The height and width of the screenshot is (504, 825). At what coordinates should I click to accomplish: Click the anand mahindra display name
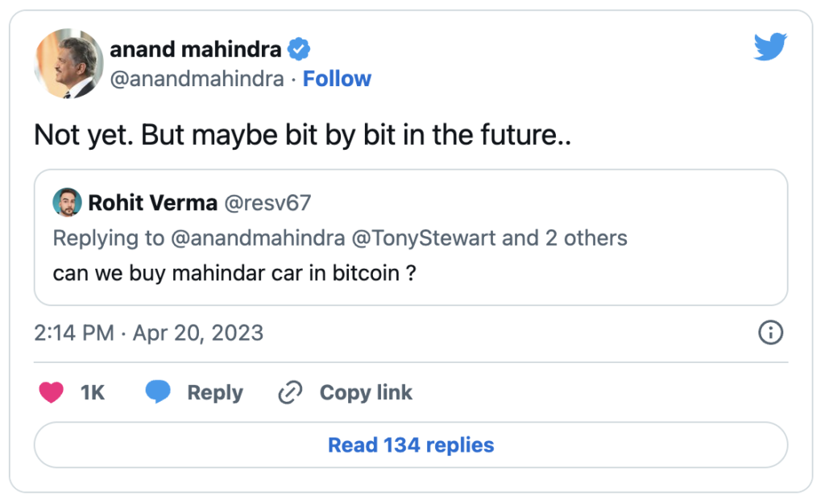coord(196,50)
